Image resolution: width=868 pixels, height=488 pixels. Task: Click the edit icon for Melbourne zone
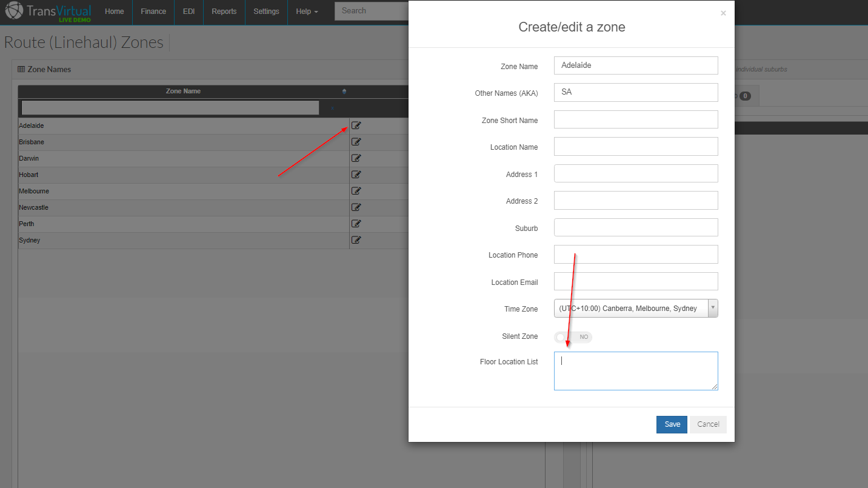pyautogui.click(x=356, y=191)
